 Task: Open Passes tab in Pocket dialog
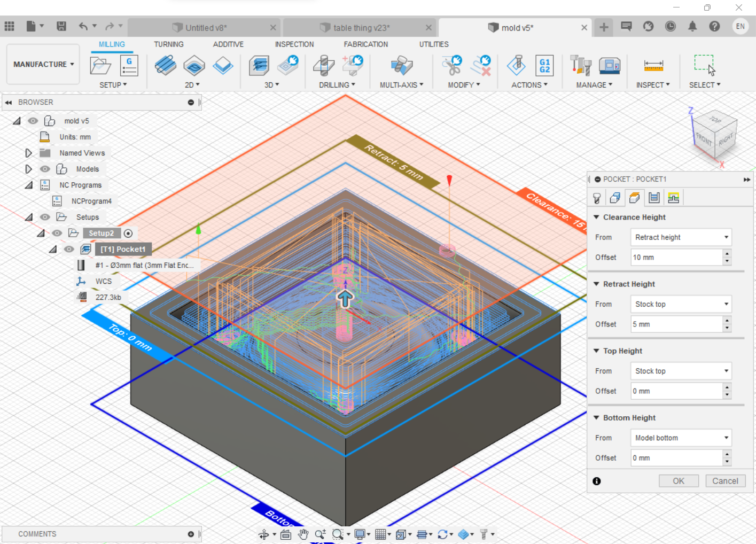pos(654,198)
